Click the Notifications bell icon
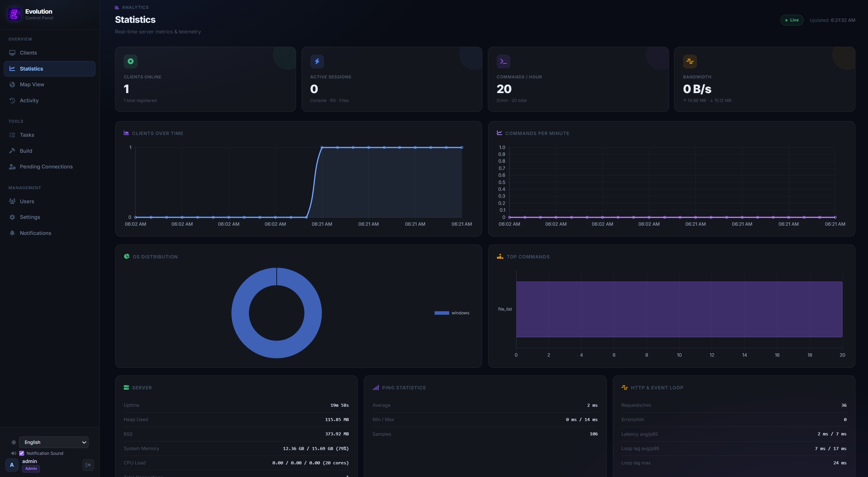Screen dimensions: 868x477 point(12,233)
